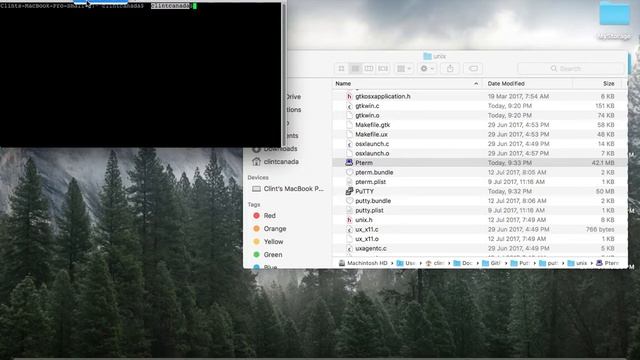Image resolution: width=640 pixels, height=360 pixels.
Task: Toggle sort direction arrow on Name column
Action: [x=476, y=84]
